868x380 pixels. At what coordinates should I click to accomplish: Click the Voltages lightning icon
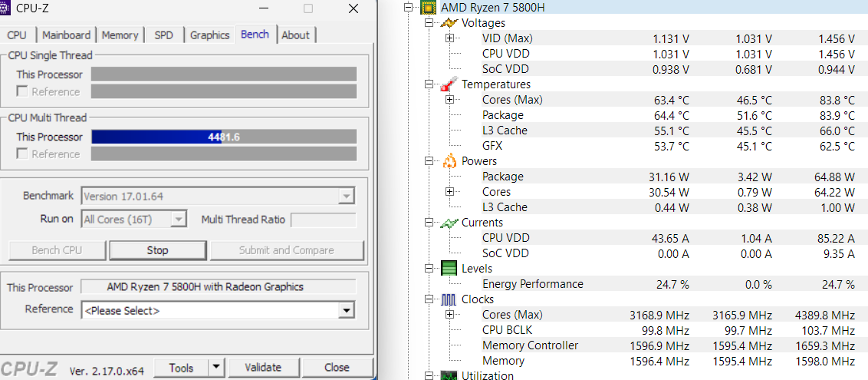pos(449,23)
